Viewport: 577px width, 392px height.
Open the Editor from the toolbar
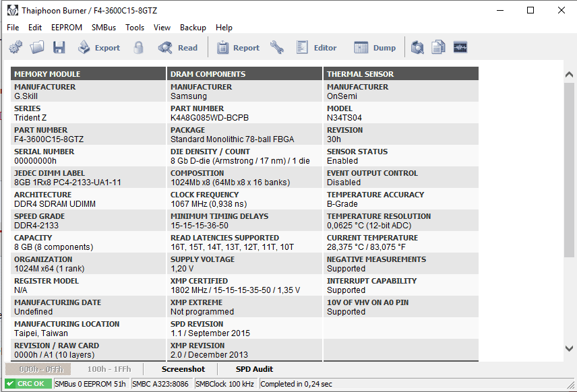[316, 47]
